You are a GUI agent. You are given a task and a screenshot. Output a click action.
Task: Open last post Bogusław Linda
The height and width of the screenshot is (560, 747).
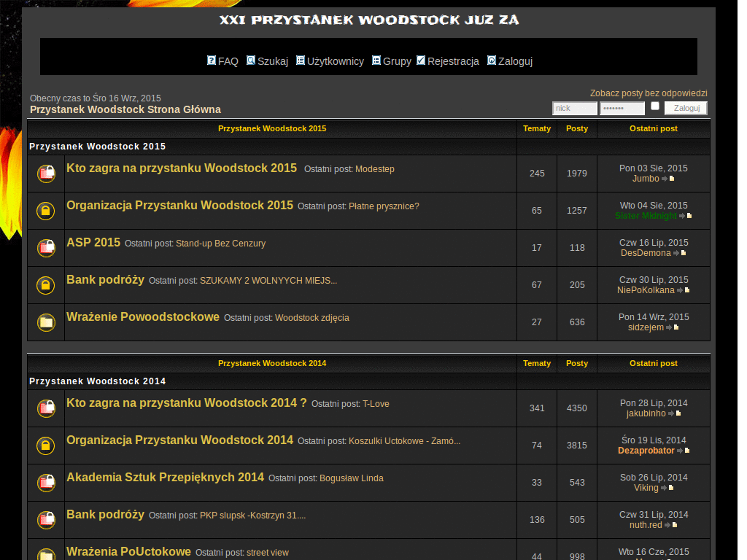(352, 478)
